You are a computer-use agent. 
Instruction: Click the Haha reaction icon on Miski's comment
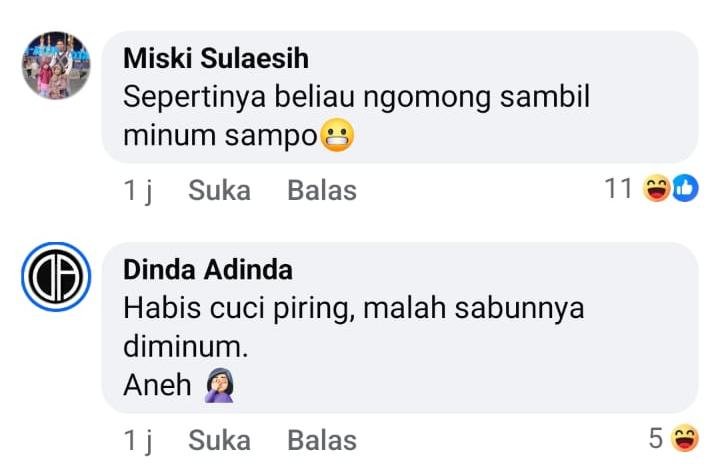(657, 188)
